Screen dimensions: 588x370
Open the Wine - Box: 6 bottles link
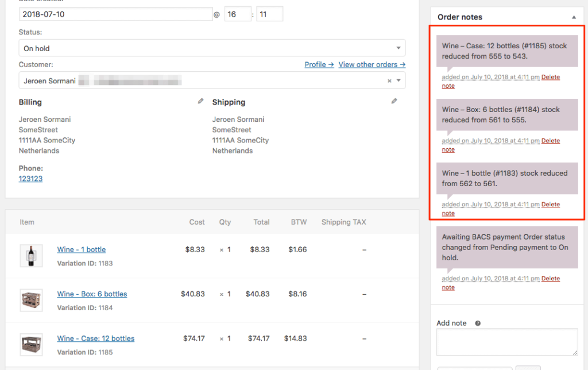click(x=92, y=294)
